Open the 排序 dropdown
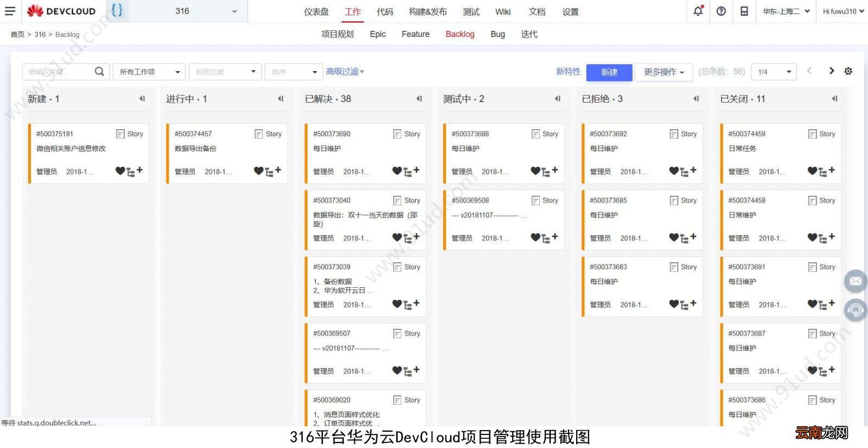 294,72
